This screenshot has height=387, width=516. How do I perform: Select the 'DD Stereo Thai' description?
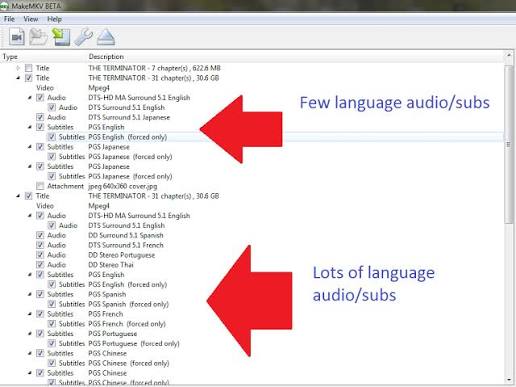click(x=111, y=265)
